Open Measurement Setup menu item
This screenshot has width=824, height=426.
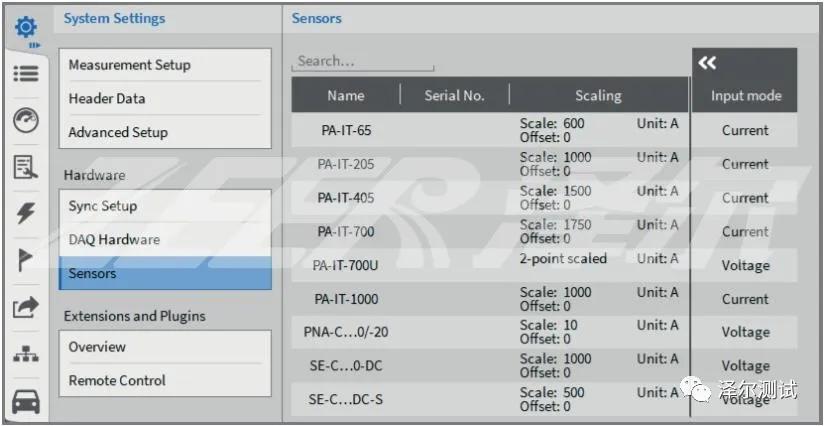(129, 65)
